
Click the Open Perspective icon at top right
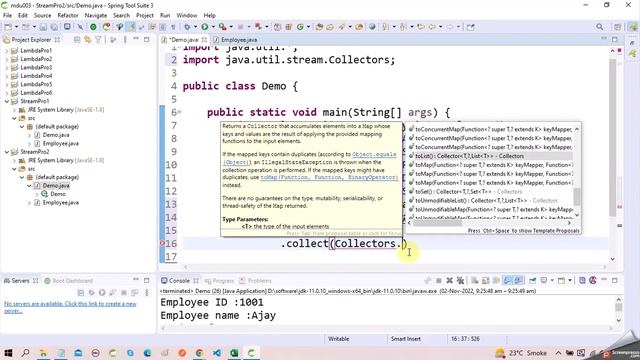pos(618,27)
